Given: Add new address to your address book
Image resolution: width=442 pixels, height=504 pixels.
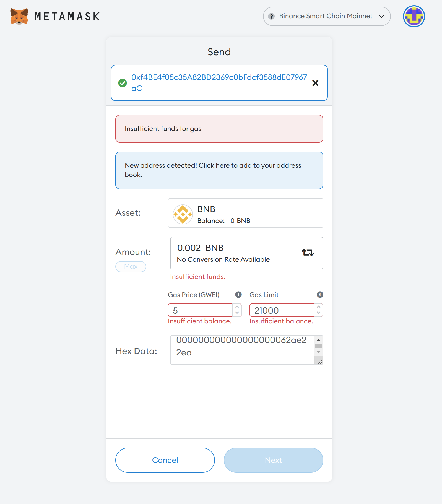Looking at the screenshot, I should coord(219,170).
